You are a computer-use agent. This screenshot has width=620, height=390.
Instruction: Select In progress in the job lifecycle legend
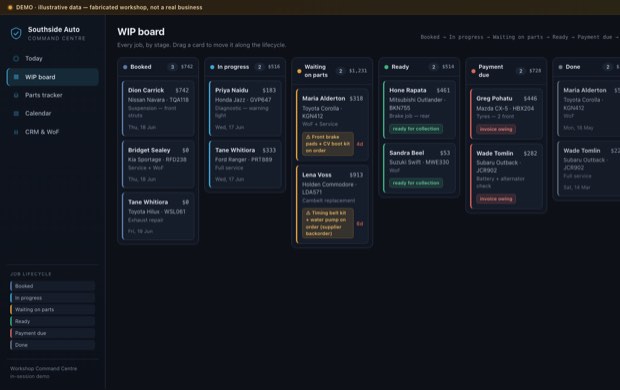[53, 298]
